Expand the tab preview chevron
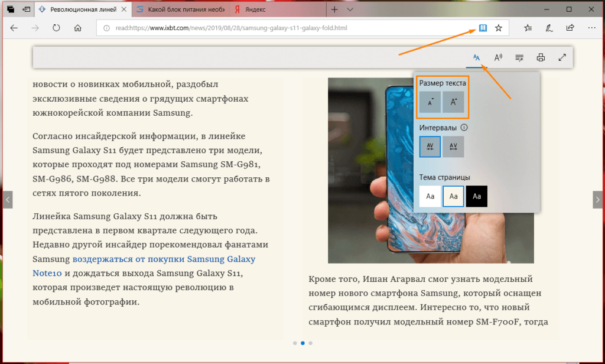The width and height of the screenshot is (605, 364). tap(350, 9)
